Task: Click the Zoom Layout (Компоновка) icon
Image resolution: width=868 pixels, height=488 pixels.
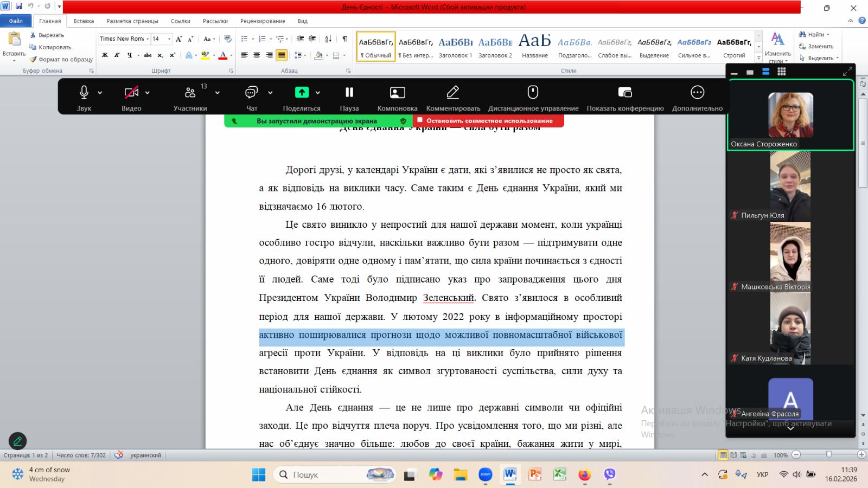Action: click(397, 93)
